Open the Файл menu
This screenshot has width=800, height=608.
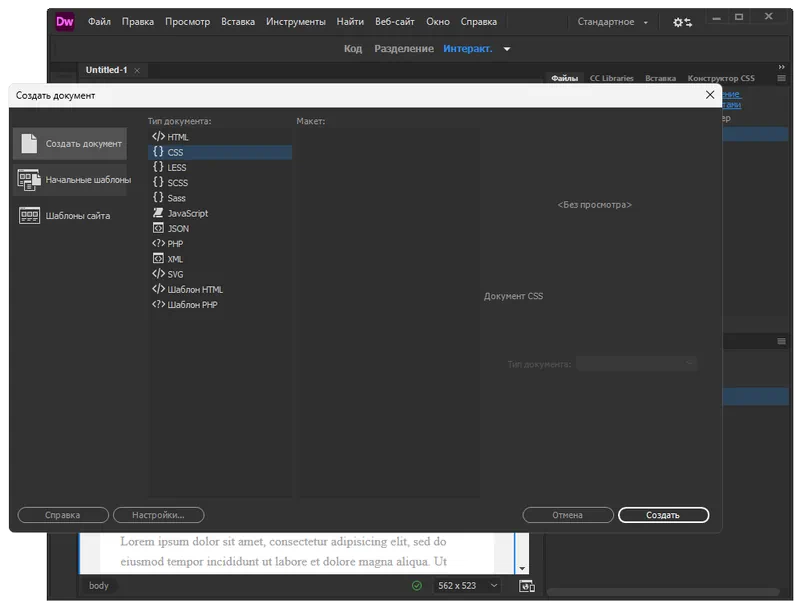click(x=99, y=22)
